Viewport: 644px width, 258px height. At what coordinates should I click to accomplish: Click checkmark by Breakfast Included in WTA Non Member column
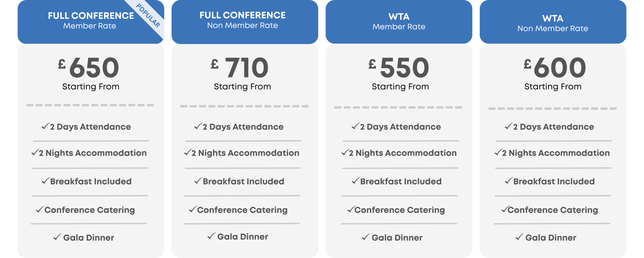click(x=509, y=181)
